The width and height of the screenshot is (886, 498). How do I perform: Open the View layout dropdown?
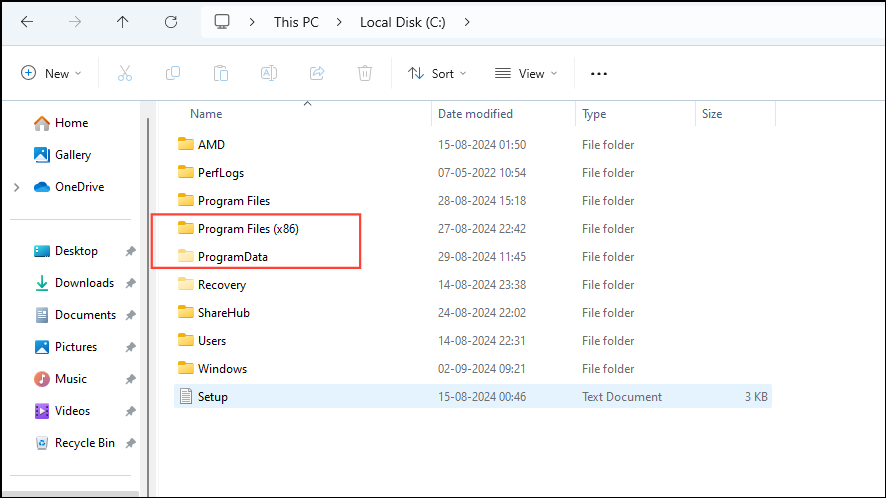pyautogui.click(x=526, y=73)
